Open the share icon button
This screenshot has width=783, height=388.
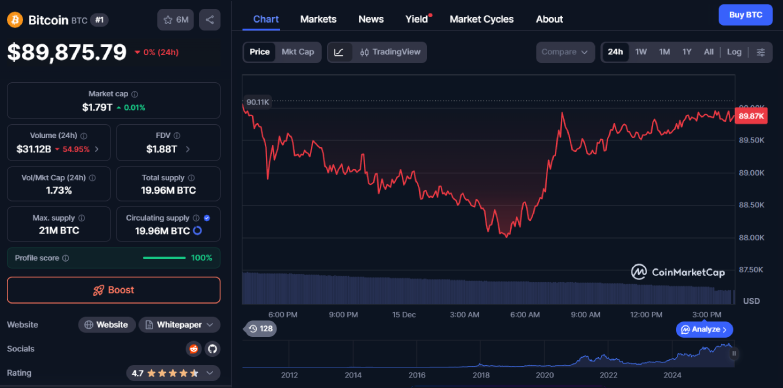[210, 20]
